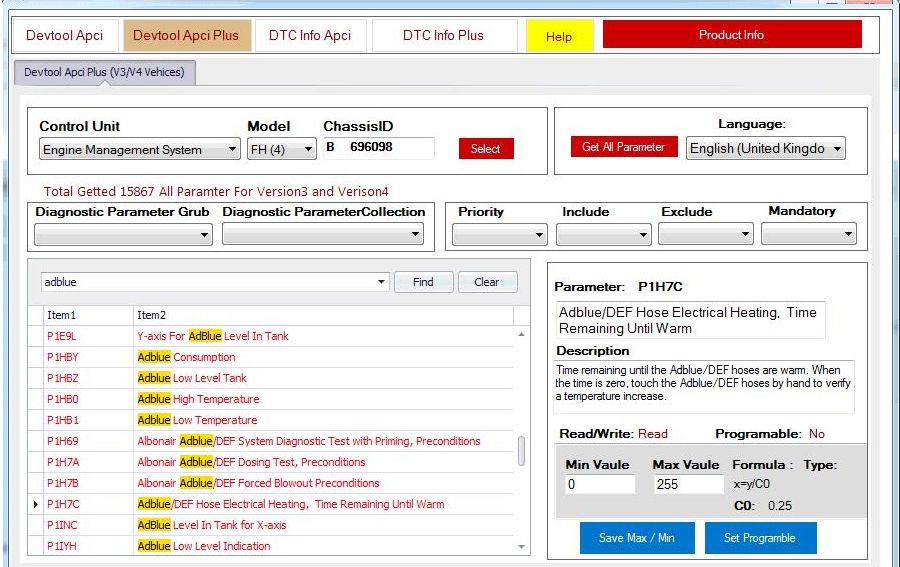Click in the Max Value field

click(688, 485)
